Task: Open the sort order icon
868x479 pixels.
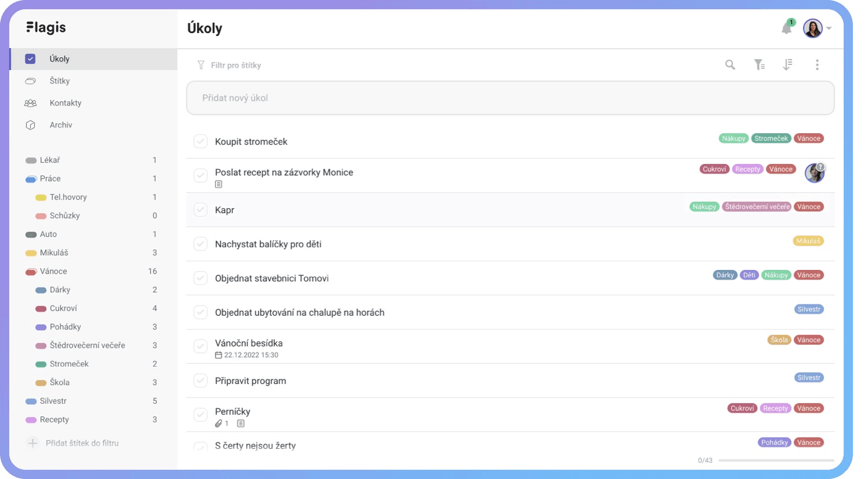Action: point(787,65)
